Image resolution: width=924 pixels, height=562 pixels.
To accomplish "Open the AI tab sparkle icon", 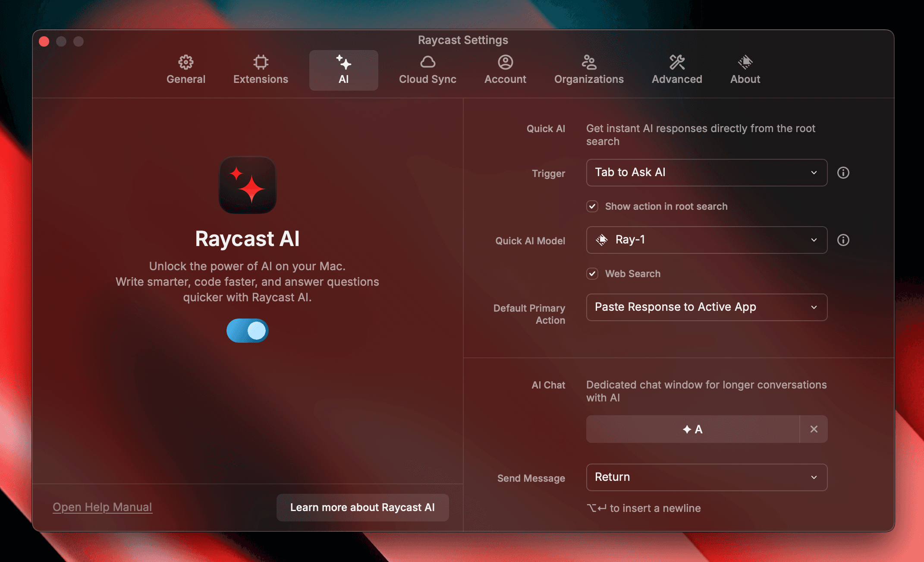I will coord(343,63).
